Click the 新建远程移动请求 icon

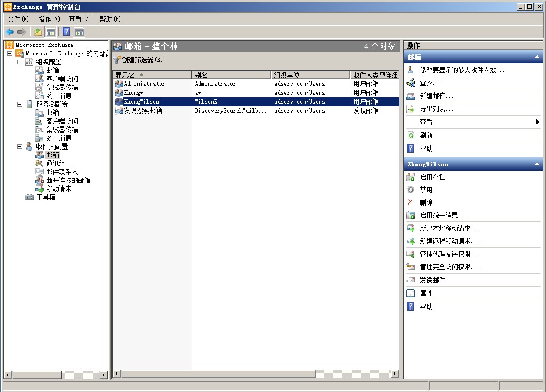coord(411,241)
